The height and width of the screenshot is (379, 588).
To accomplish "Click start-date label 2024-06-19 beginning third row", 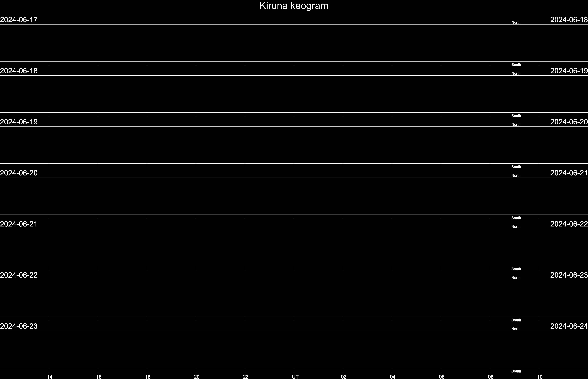I will point(19,122).
